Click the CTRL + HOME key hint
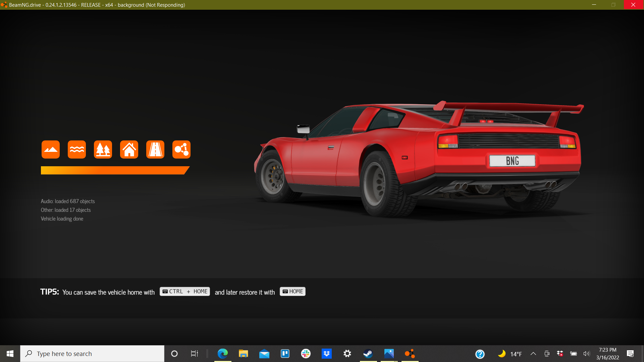 [185, 292]
